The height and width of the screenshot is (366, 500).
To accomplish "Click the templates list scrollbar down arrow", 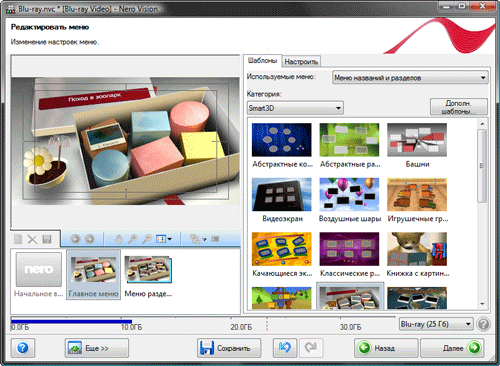I will pyautogui.click(x=482, y=304).
